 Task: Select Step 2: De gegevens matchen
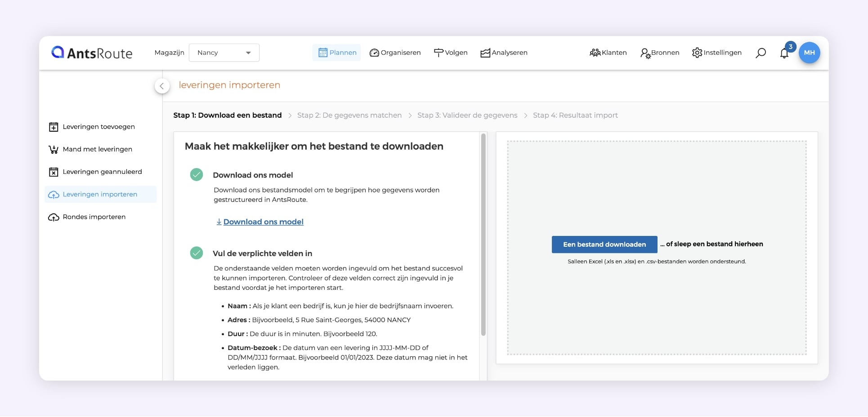point(349,115)
